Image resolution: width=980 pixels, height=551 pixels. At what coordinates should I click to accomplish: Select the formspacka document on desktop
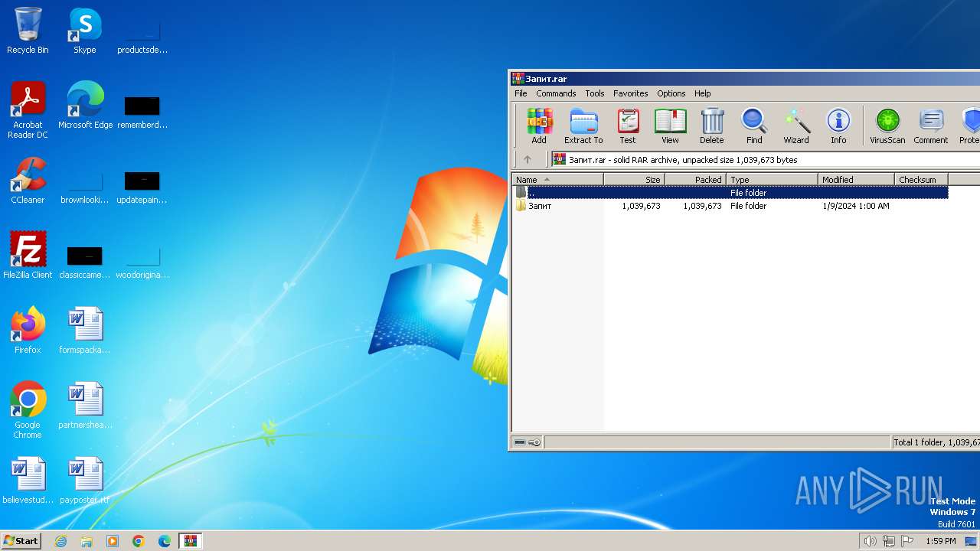(85, 331)
